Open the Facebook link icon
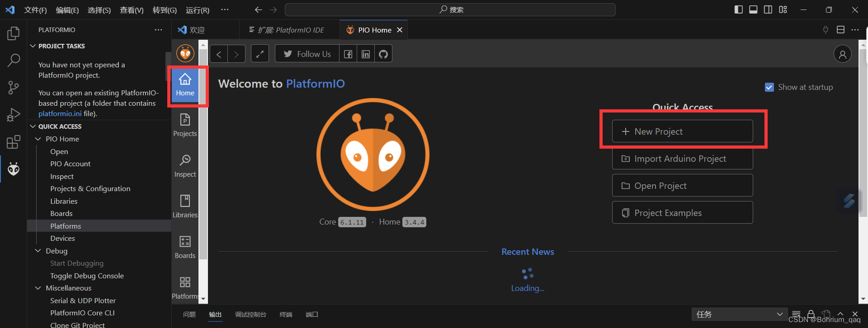The image size is (868, 328). coord(348,54)
